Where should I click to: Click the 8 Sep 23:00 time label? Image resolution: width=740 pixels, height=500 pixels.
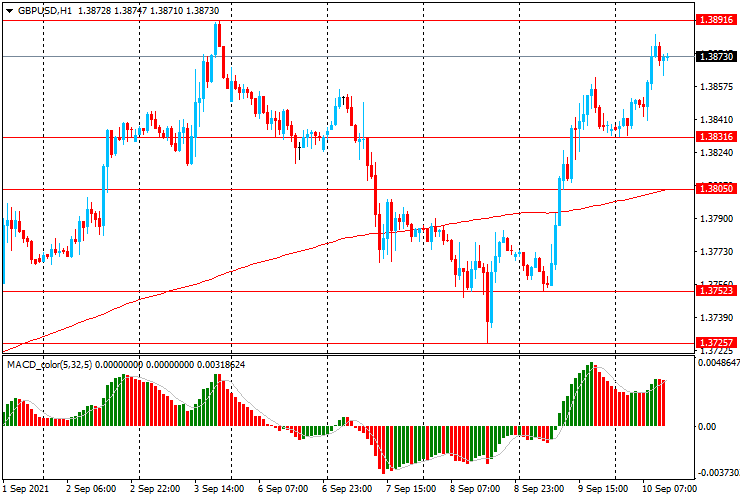[x=539, y=488]
